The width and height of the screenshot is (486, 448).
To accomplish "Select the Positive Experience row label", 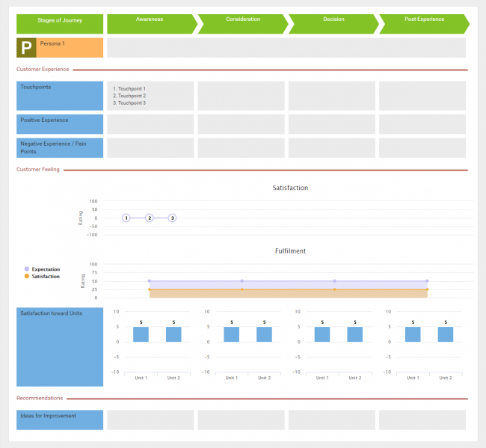I will click(x=60, y=124).
